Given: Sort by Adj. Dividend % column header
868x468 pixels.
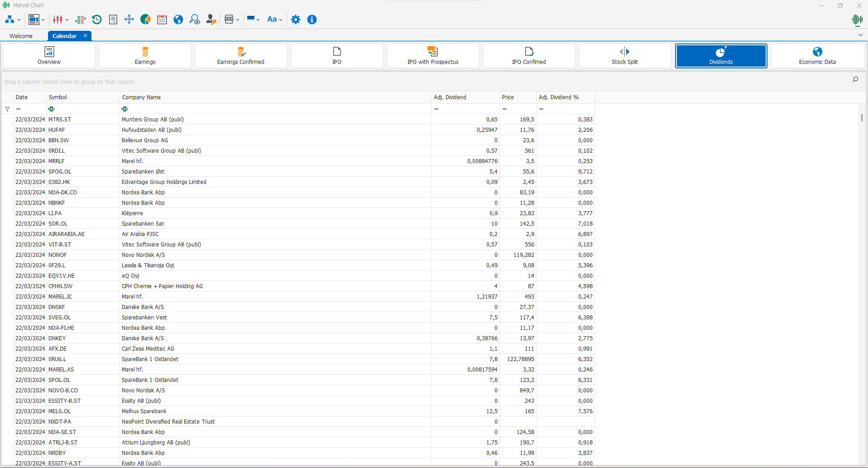Looking at the screenshot, I should [566, 97].
